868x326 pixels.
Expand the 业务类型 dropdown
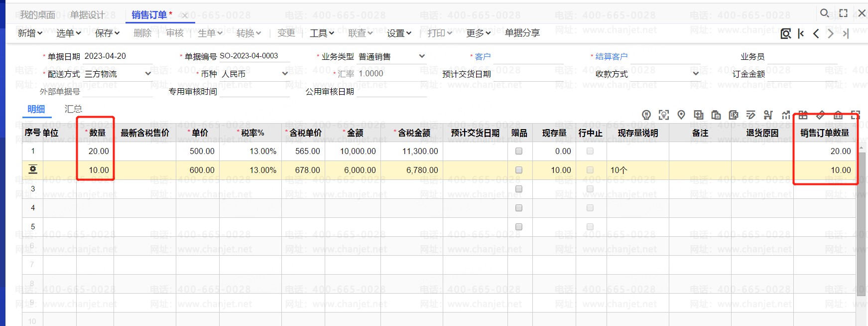coord(422,56)
